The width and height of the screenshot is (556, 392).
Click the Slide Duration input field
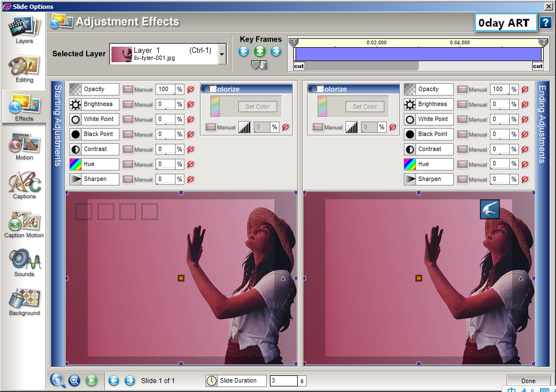pos(283,381)
